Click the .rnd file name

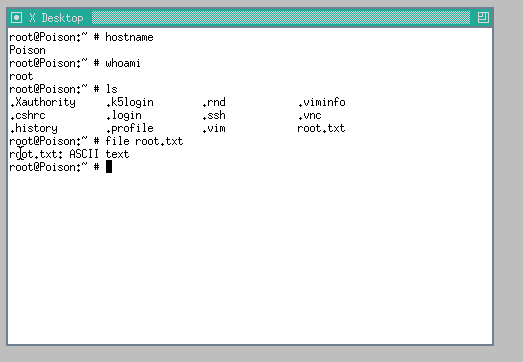tap(214, 102)
